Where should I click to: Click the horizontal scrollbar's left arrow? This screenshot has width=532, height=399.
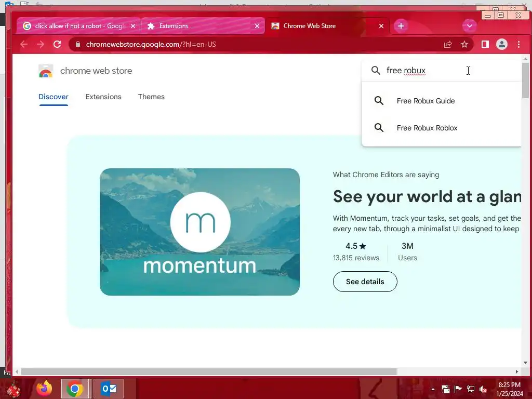coord(17,372)
